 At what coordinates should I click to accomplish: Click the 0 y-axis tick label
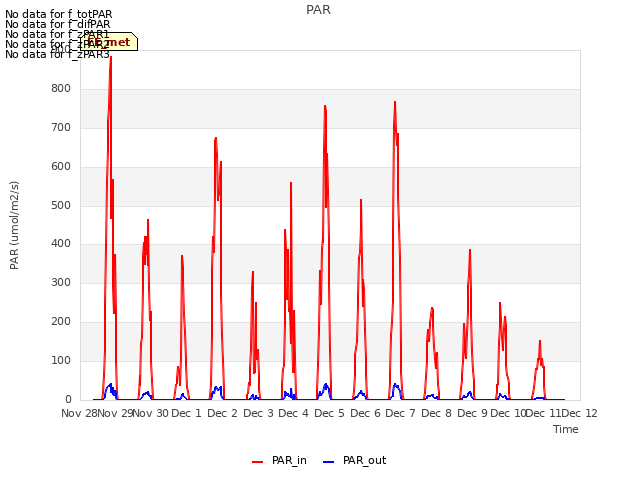[x=68, y=399]
